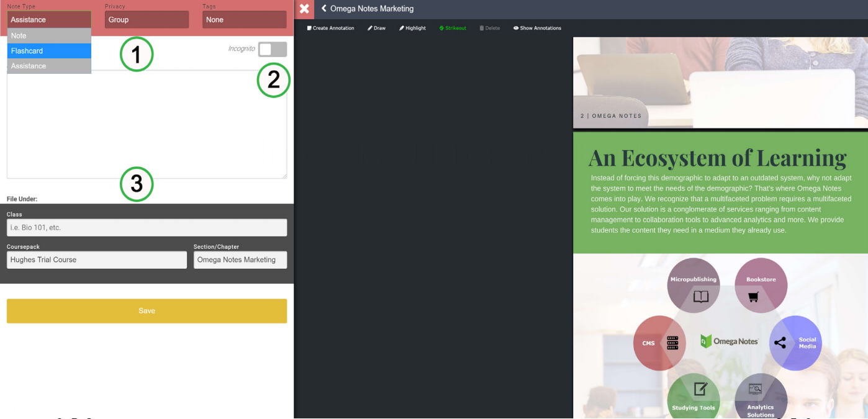Select Note from the Note Type list
The height and width of the screenshot is (419, 868).
(x=49, y=36)
